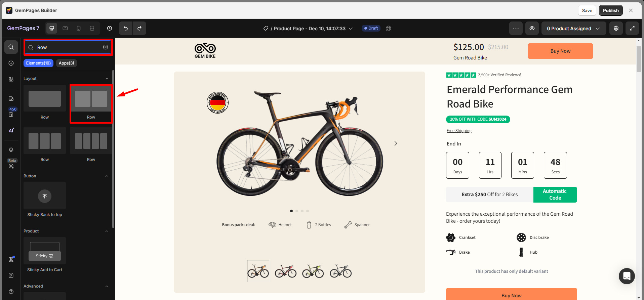
Task: Open the AI assistant in the left sidebar
Action: (11, 130)
